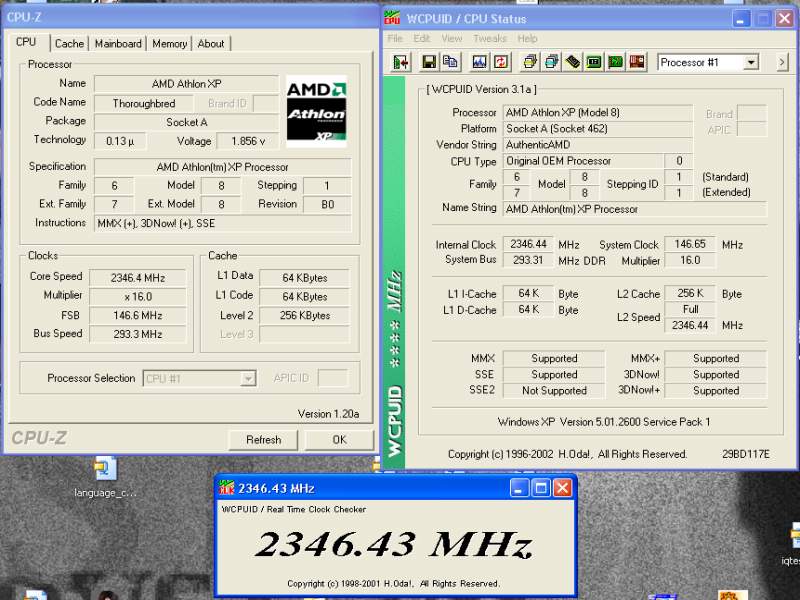Close the WCPUID CPU Status window
The image size is (800, 600).
tap(784, 19)
